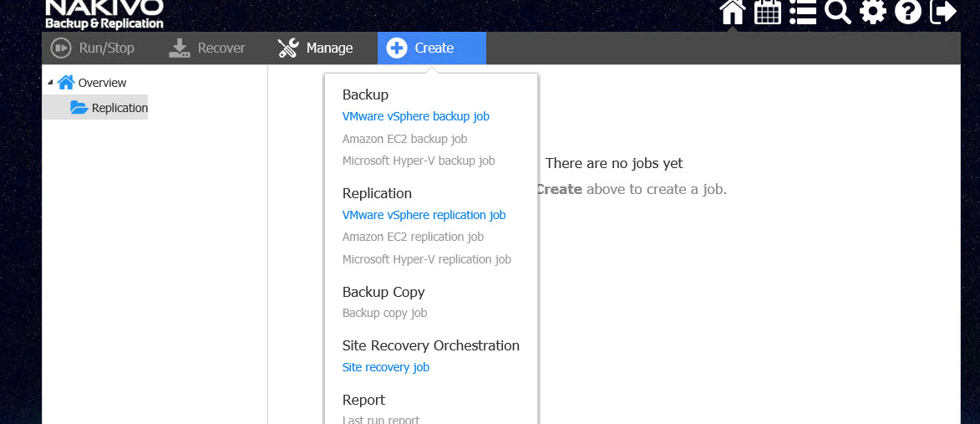Click the Home dashboard icon
Screen dimensions: 980x424
click(733, 12)
